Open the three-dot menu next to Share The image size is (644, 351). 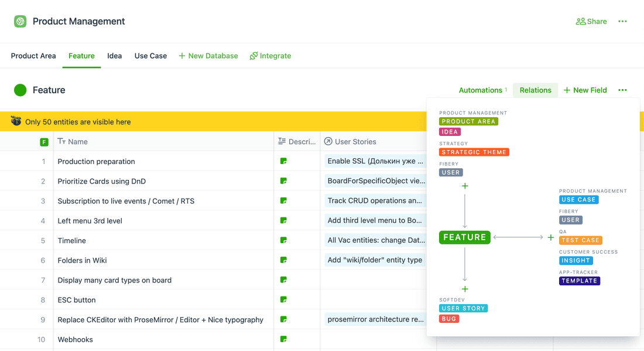(x=622, y=21)
